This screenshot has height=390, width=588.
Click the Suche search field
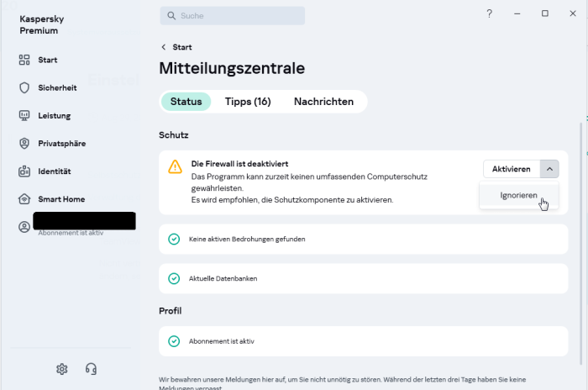233,15
